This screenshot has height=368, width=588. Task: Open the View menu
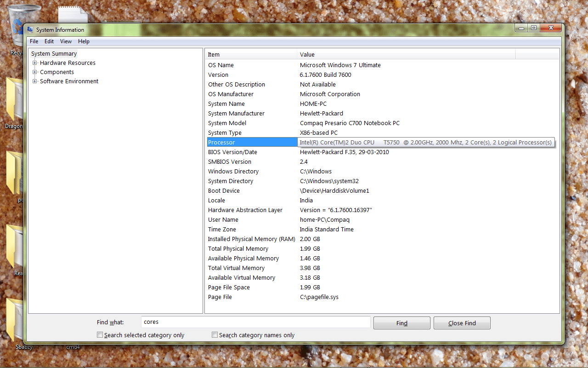(x=66, y=41)
